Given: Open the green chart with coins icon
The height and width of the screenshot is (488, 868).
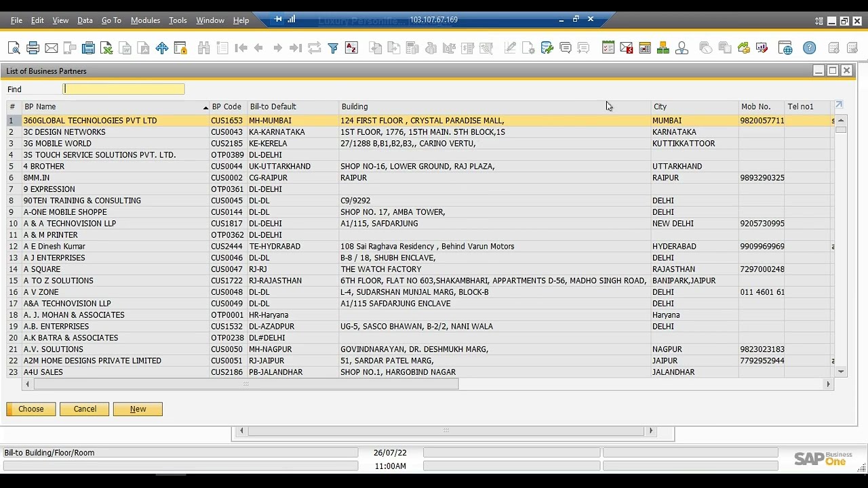Looking at the screenshot, I should tap(744, 48).
